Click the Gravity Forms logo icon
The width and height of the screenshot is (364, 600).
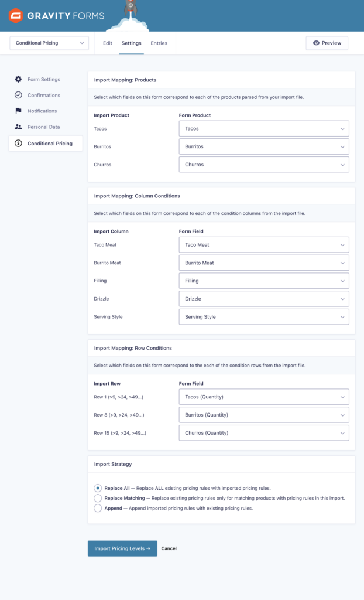click(16, 16)
